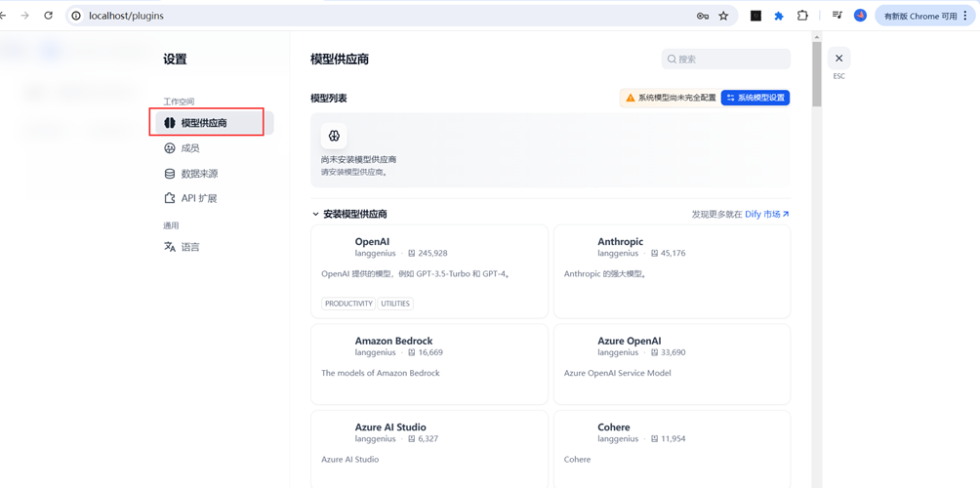Click the 6,327 download count
The width and height of the screenshot is (980, 488).
tap(429, 438)
